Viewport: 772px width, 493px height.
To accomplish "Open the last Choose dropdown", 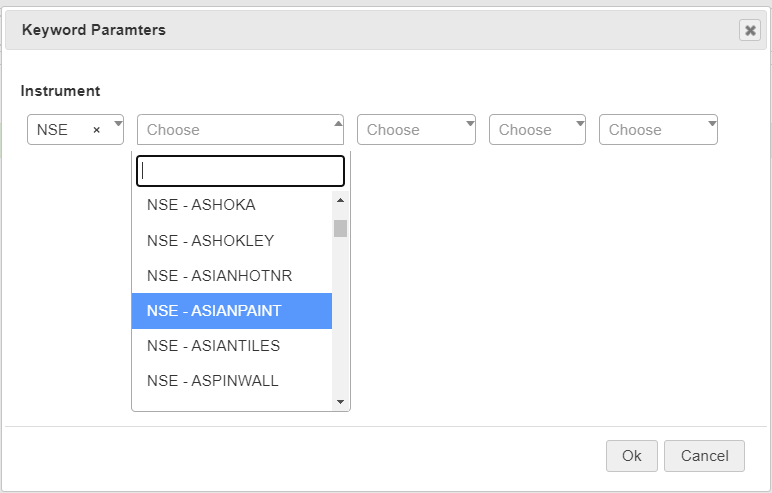I will [658, 130].
